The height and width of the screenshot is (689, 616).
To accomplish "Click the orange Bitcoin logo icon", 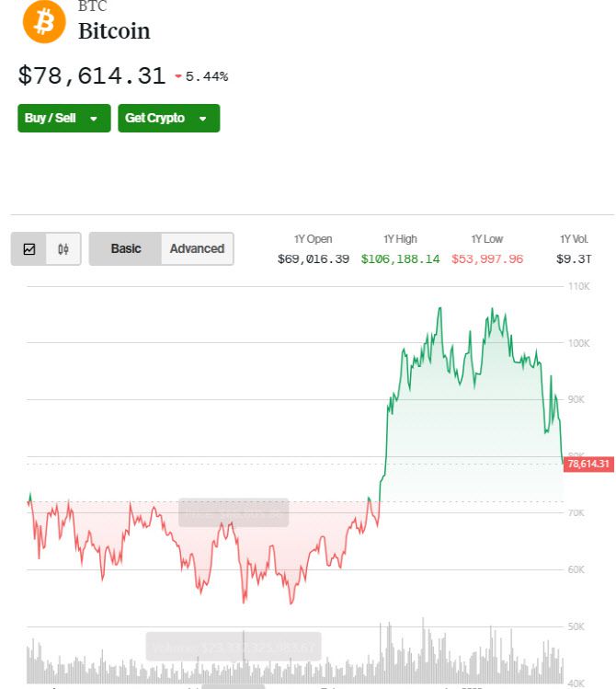I will click(44, 22).
